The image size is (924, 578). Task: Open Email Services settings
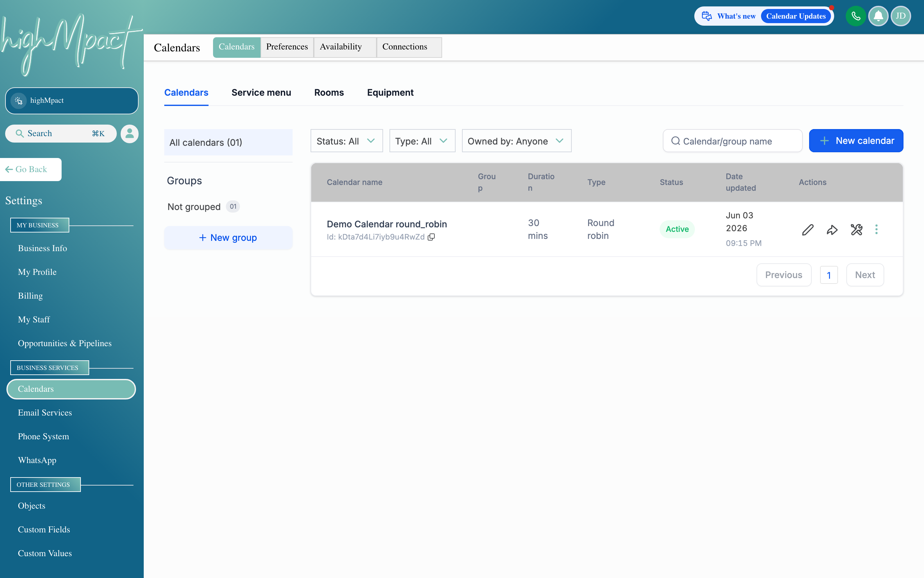[x=45, y=413]
